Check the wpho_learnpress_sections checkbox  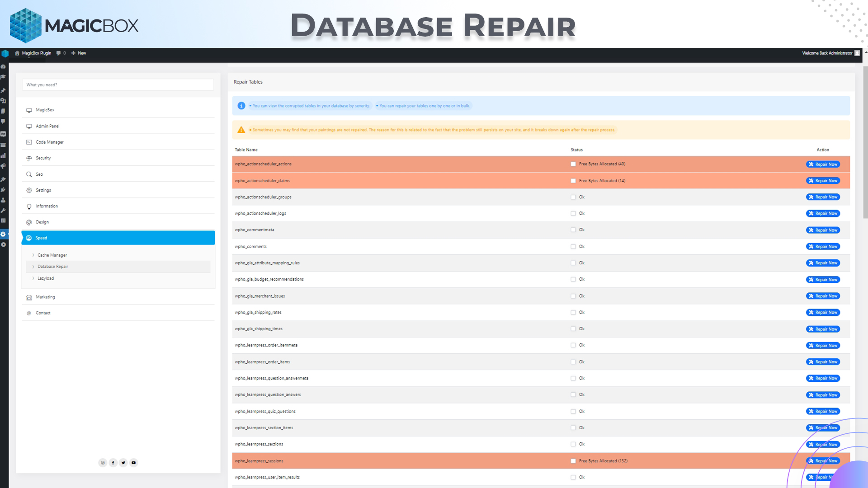(x=573, y=445)
